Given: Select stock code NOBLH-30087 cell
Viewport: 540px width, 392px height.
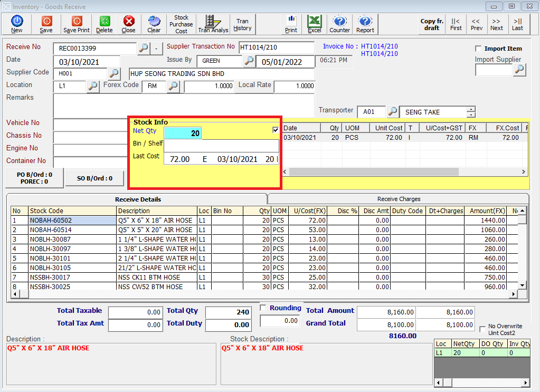Looking at the screenshot, I should [x=72, y=239].
